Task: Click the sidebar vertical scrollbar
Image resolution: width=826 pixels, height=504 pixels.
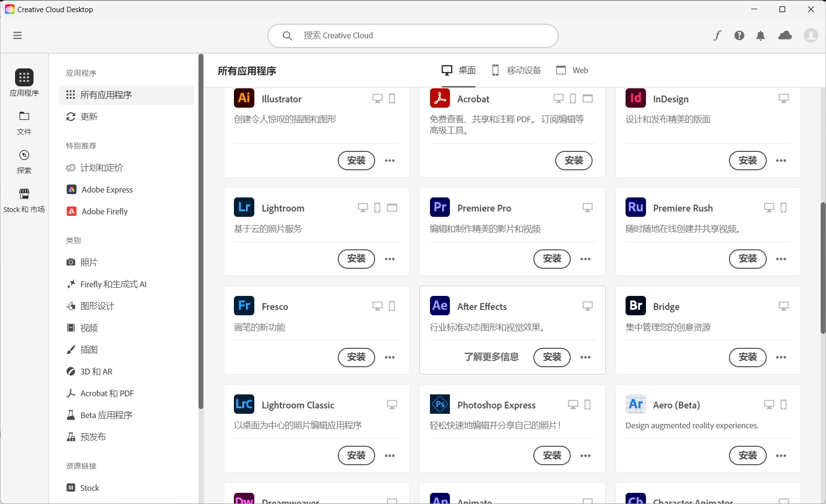Action: tap(201, 231)
